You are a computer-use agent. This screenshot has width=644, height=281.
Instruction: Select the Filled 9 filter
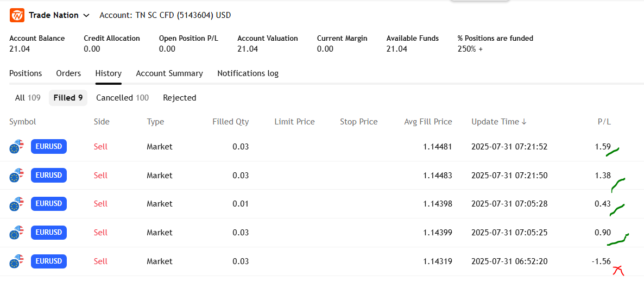(68, 98)
